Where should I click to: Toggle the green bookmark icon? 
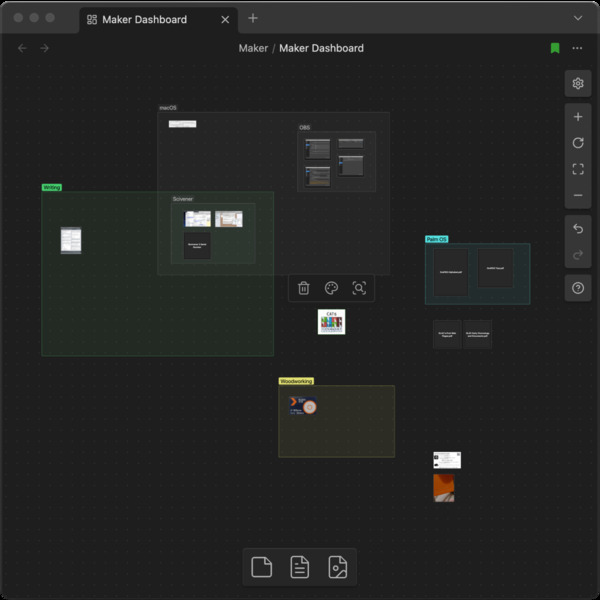pyautogui.click(x=554, y=48)
